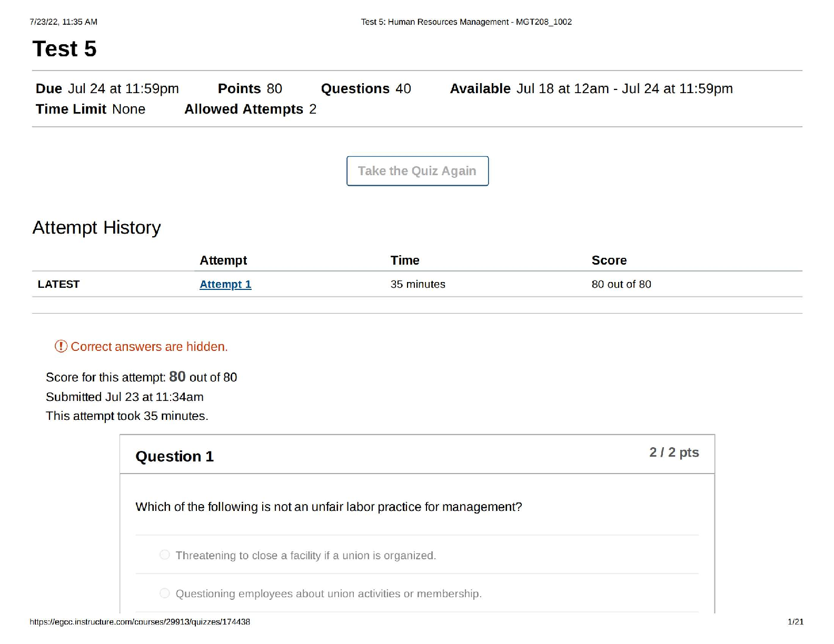Click the Test 5 page title

tap(64, 49)
